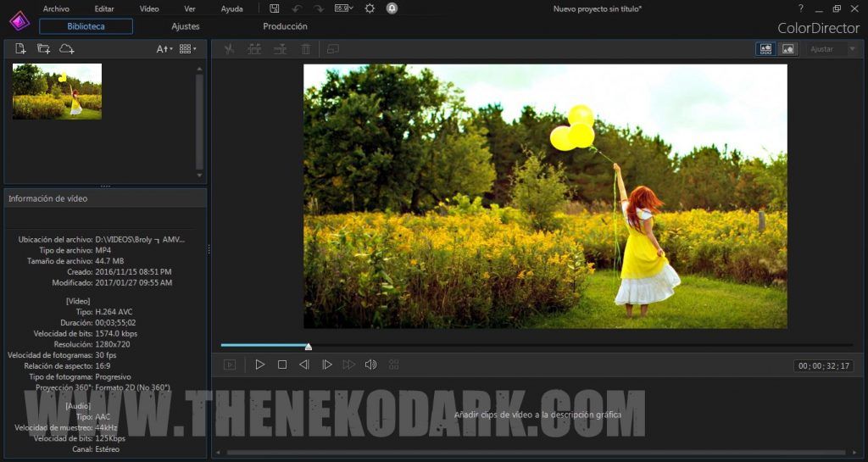The image size is (868, 462).
Task: Switch to the Ajustes tab
Action: pos(186,26)
